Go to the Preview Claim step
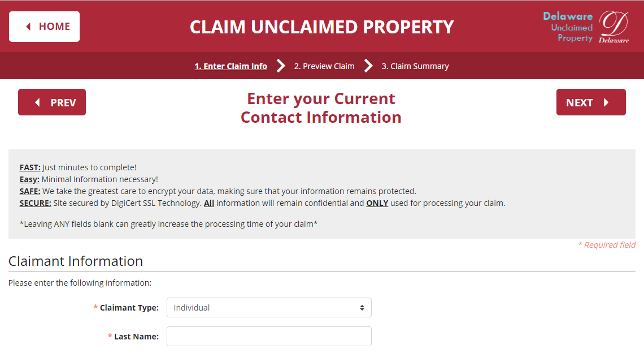This screenshot has width=644, height=353. click(x=324, y=66)
